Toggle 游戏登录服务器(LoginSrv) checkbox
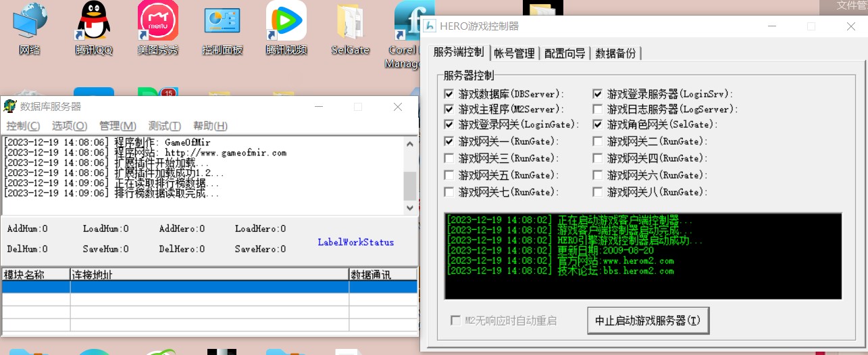The height and width of the screenshot is (355, 868). point(598,94)
